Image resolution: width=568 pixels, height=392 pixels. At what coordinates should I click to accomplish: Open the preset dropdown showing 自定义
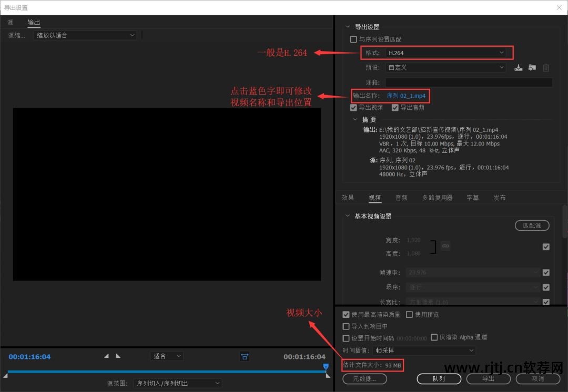[445, 67]
